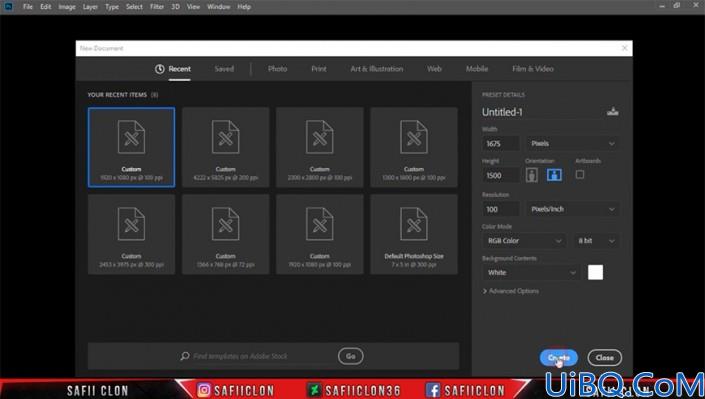
Task: Open the Help menu
Action: 244,7
